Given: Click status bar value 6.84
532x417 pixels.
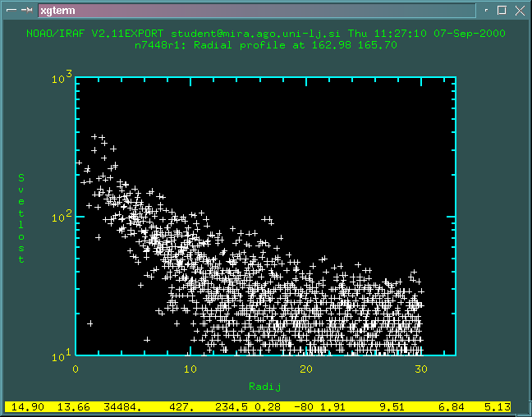Looking at the screenshot, I should pyautogui.click(x=452, y=406).
